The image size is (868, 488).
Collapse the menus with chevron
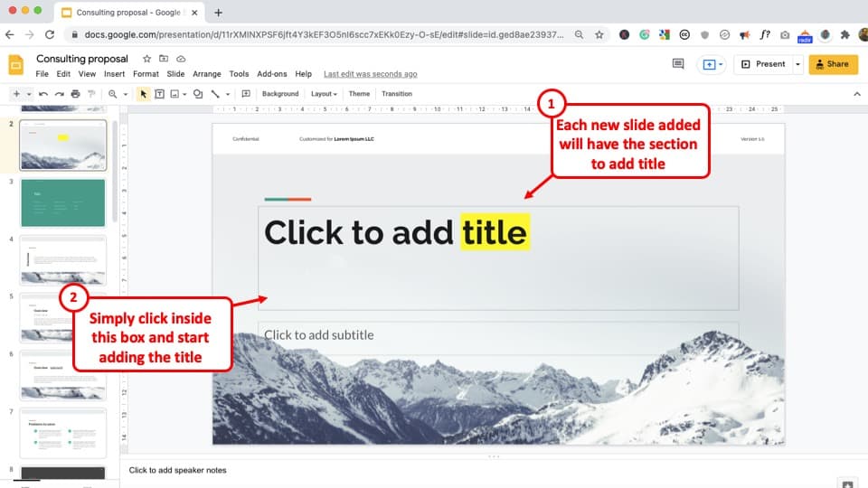pos(857,94)
